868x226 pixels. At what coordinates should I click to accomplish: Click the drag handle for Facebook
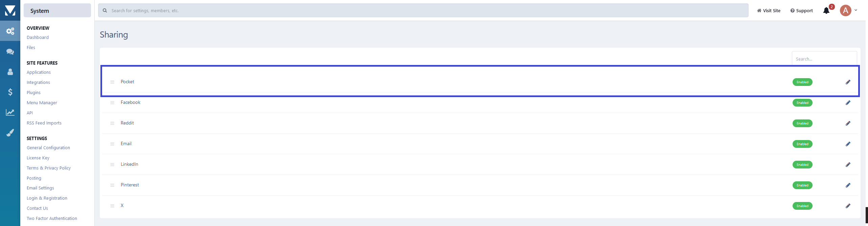click(x=112, y=103)
